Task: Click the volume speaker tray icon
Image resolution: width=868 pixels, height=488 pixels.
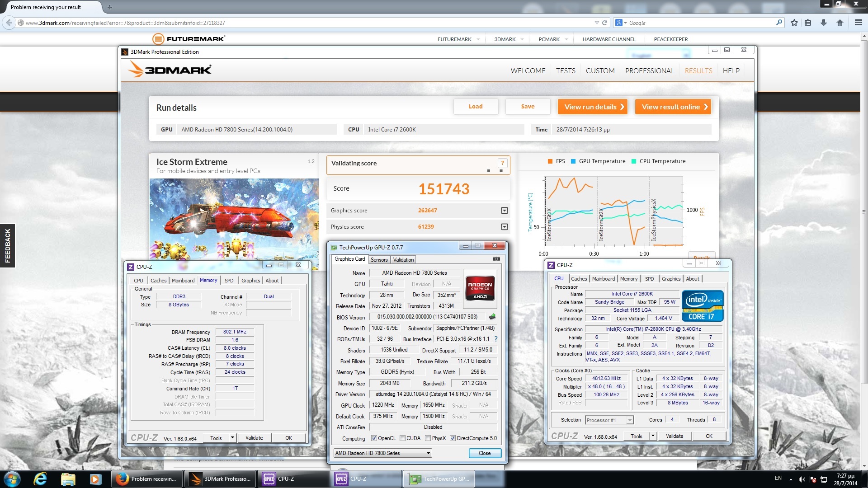Action: (x=802, y=479)
